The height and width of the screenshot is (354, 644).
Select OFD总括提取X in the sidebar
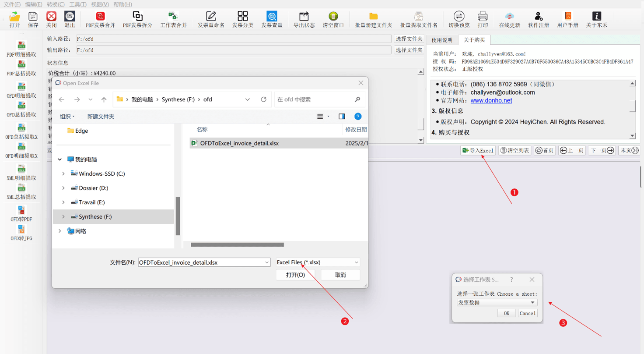[x=21, y=131]
